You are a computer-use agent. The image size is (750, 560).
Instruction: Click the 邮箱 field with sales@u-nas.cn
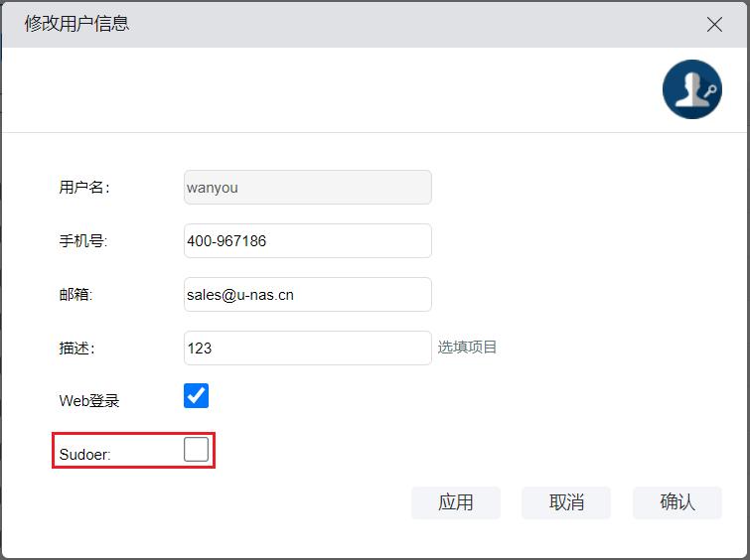307,295
